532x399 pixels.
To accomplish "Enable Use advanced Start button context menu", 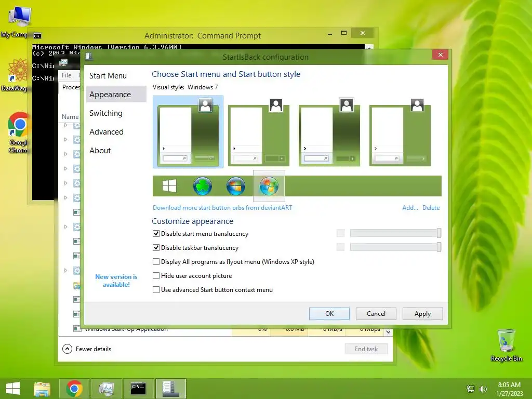I will click(x=156, y=290).
